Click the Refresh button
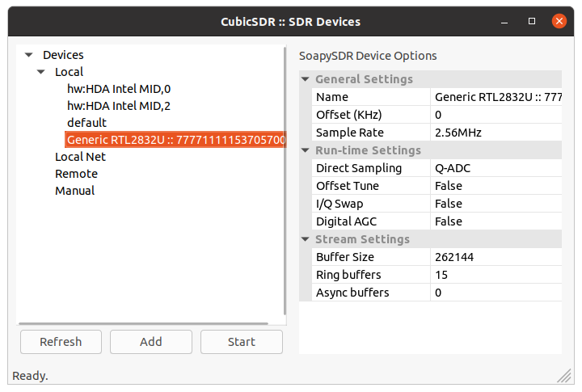Viewport: 582px width, 392px height. pos(61,342)
